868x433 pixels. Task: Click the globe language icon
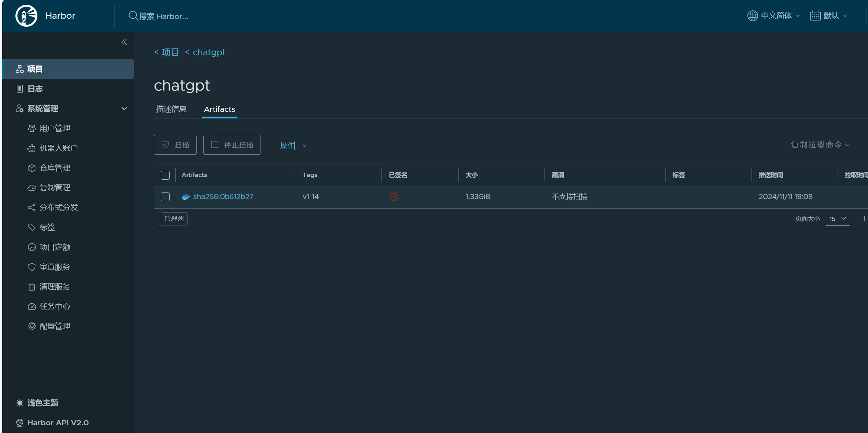(x=752, y=16)
